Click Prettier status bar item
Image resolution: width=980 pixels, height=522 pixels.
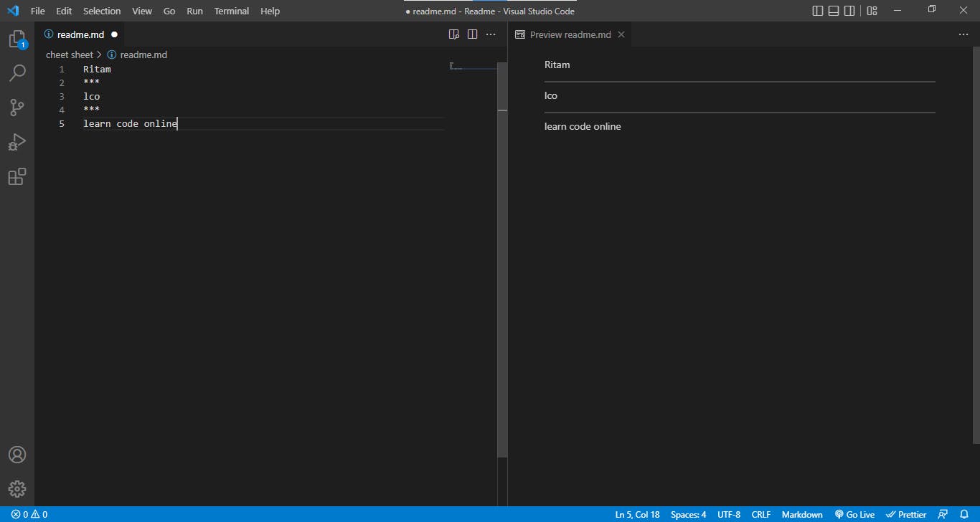pos(906,514)
